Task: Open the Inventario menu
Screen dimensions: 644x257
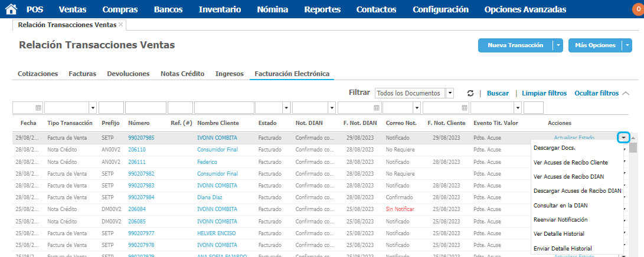Action: pyautogui.click(x=220, y=9)
